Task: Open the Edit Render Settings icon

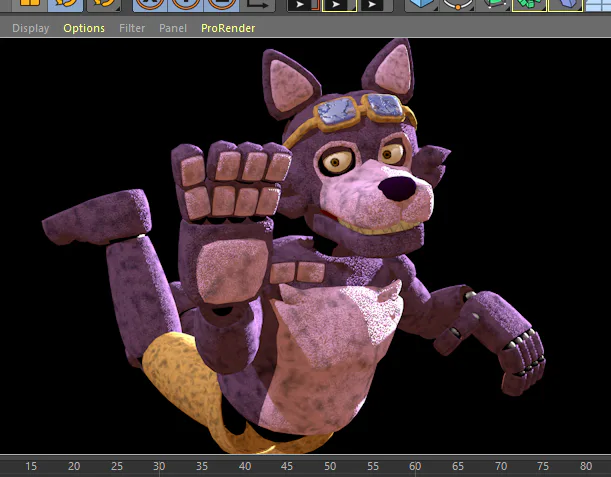Action: (375, 5)
